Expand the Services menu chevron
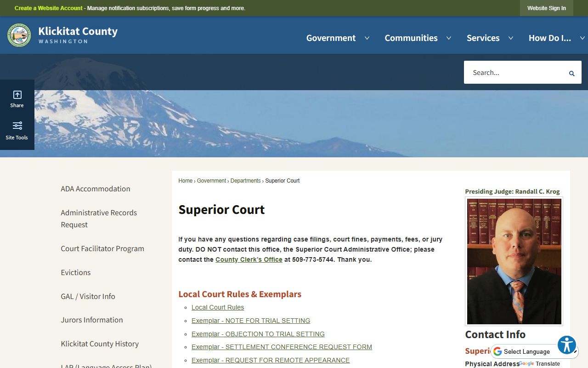Screen dimensions: 588x368 pyautogui.click(x=511, y=38)
